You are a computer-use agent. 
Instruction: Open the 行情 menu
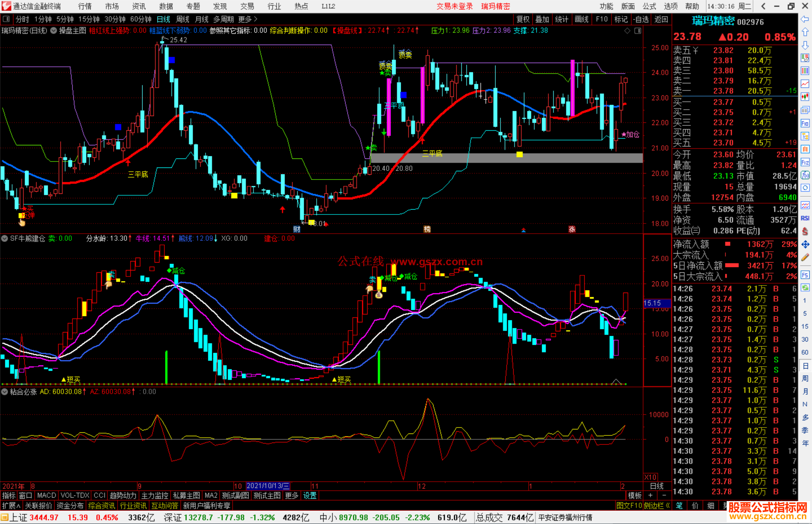[x=85, y=6]
